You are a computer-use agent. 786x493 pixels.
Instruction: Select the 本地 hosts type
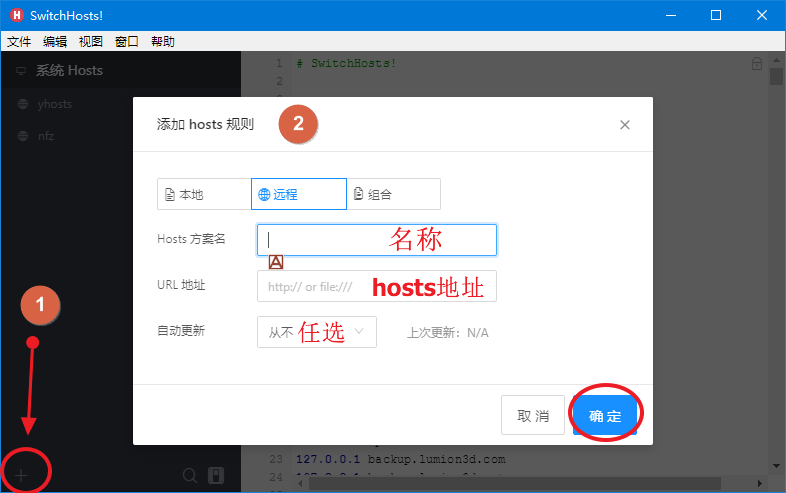point(204,194)
